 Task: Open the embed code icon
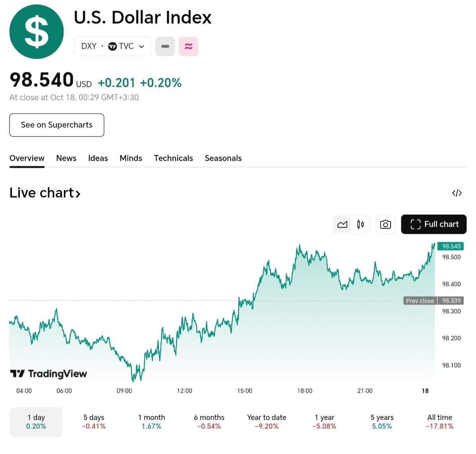(x=457, y=193)
